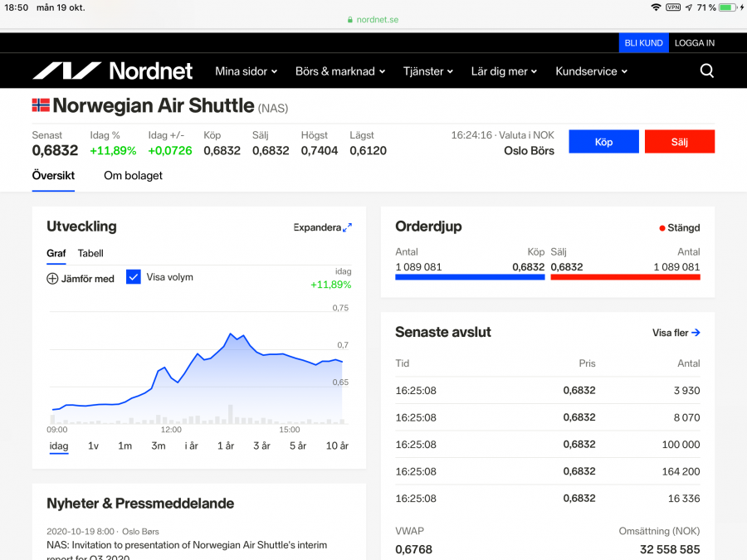
Task: Click the Jämför med plus icon
Action: coord(52,279)
